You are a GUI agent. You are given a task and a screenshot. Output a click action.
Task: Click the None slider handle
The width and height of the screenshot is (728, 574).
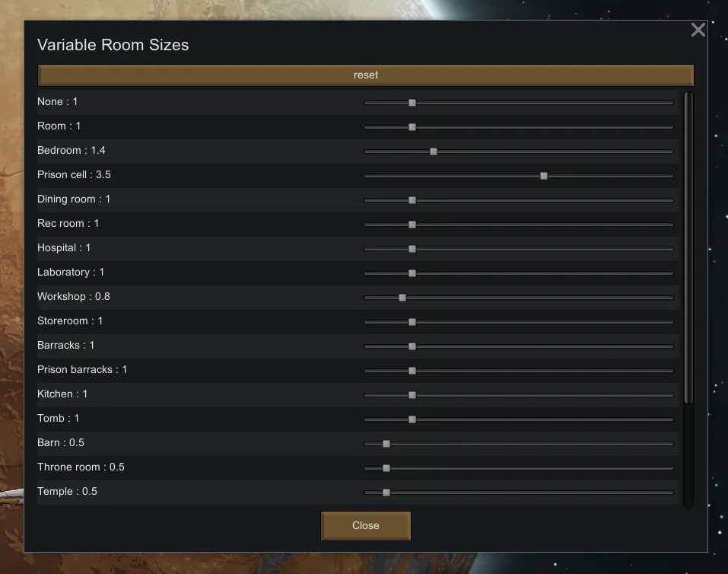[412, 103]
